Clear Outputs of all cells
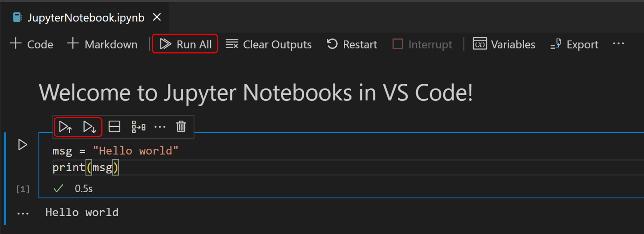The width and height of the screenshot is (644, 234). point(268,44)
